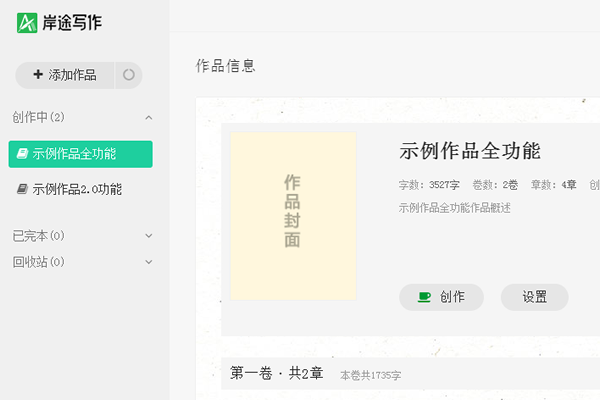The width and height of the screenshot is (600, 400).
Task: Click the book icon of 示例作品全功能
Action: [x=22, y=154]
